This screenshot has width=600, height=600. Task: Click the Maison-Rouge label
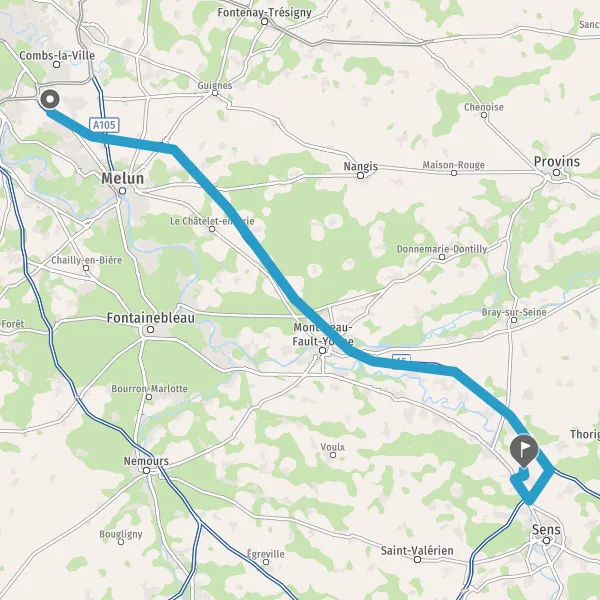(x=453, y=165)
